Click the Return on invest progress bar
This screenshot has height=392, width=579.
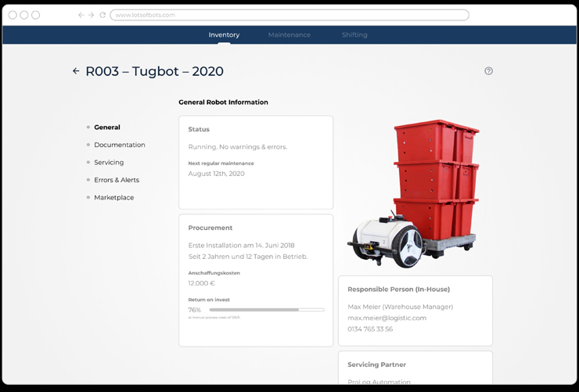[266, 310]
